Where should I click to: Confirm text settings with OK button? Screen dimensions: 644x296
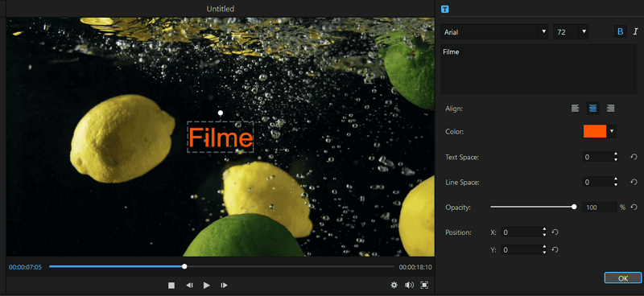(x=622, y=278)
